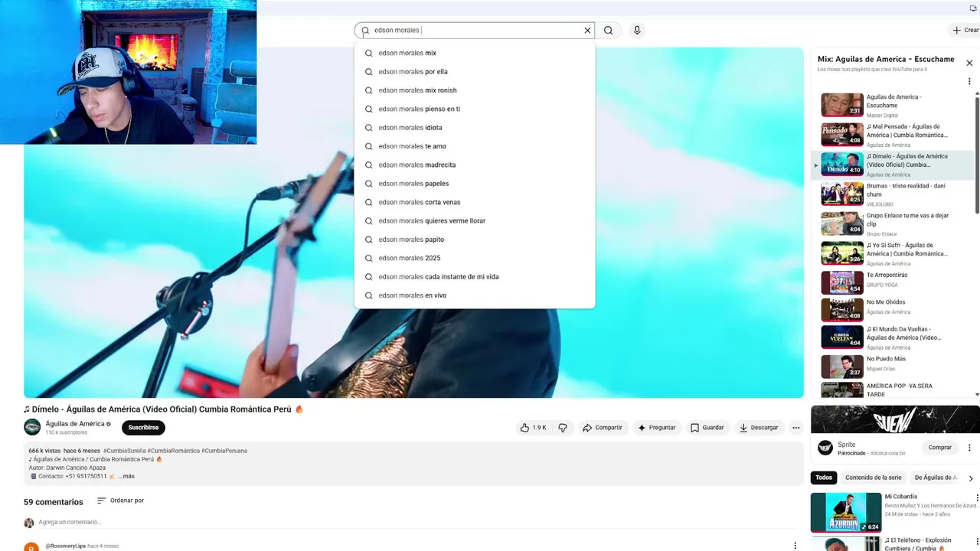Share the video via Compartir

click(603, 428)
